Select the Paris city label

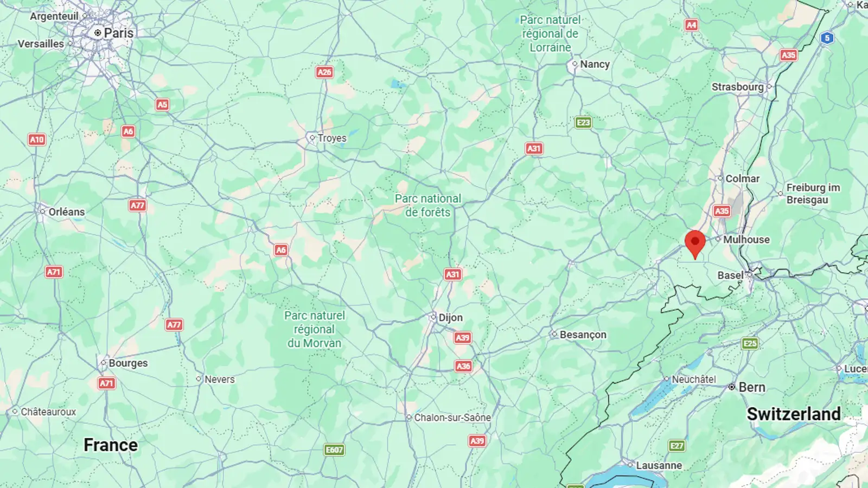click(118, 33)
